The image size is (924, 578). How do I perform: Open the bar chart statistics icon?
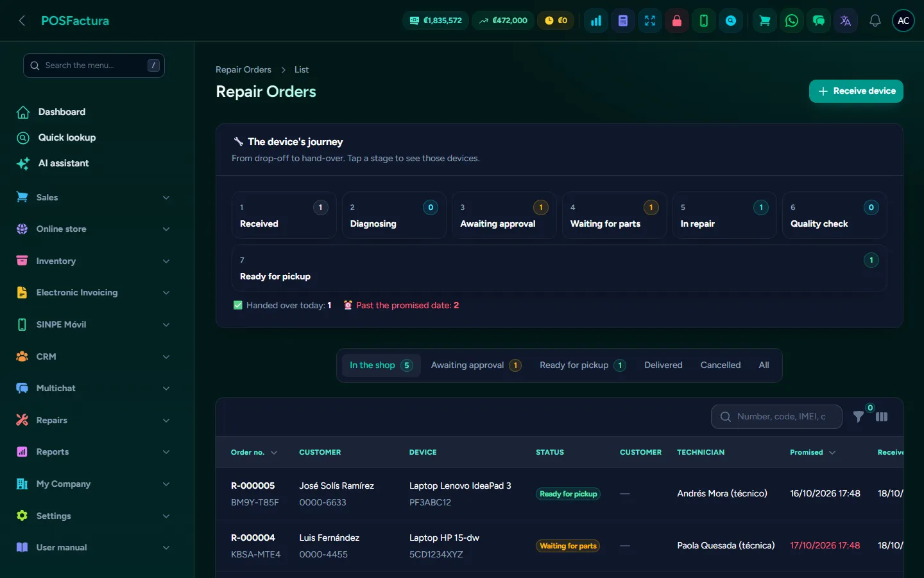pos(596,21)
